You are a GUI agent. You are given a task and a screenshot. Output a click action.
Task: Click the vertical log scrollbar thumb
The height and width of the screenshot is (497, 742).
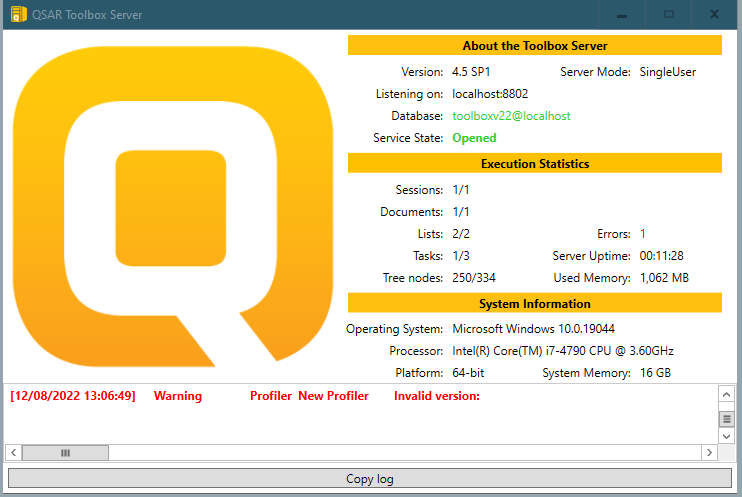click(726, 419)
